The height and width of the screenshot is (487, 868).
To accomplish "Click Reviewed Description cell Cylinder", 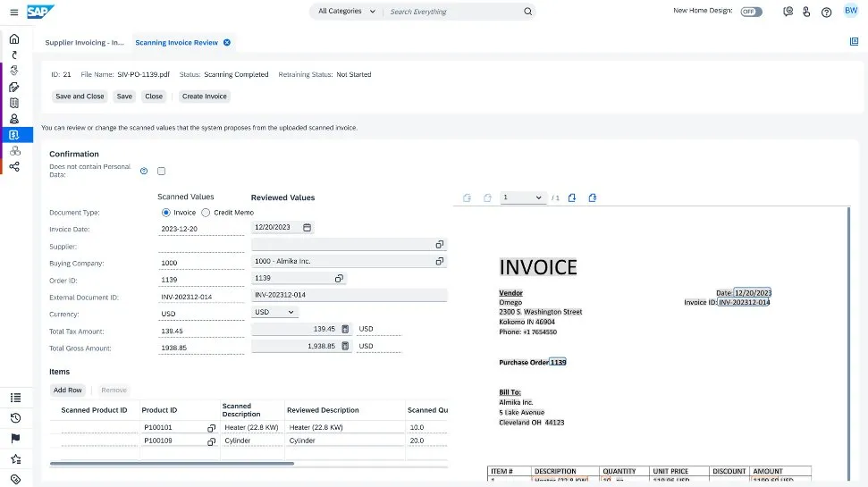I will point(344,441).
